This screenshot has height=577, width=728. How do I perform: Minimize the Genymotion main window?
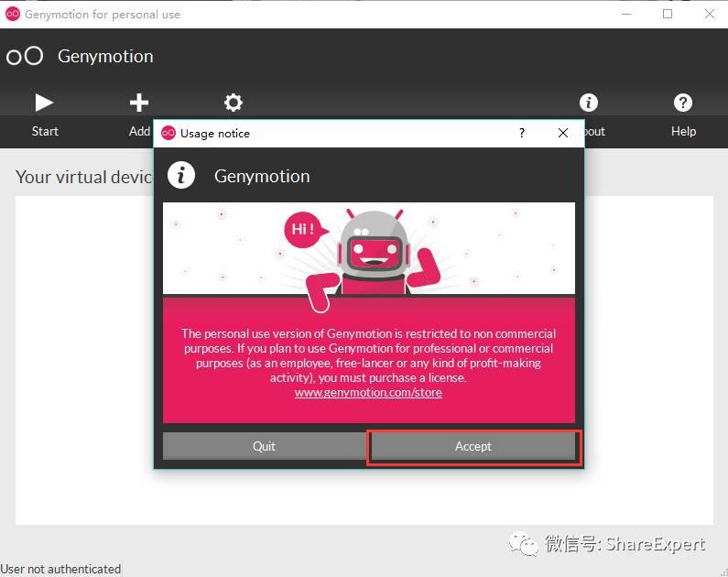[x=626, y=14]
